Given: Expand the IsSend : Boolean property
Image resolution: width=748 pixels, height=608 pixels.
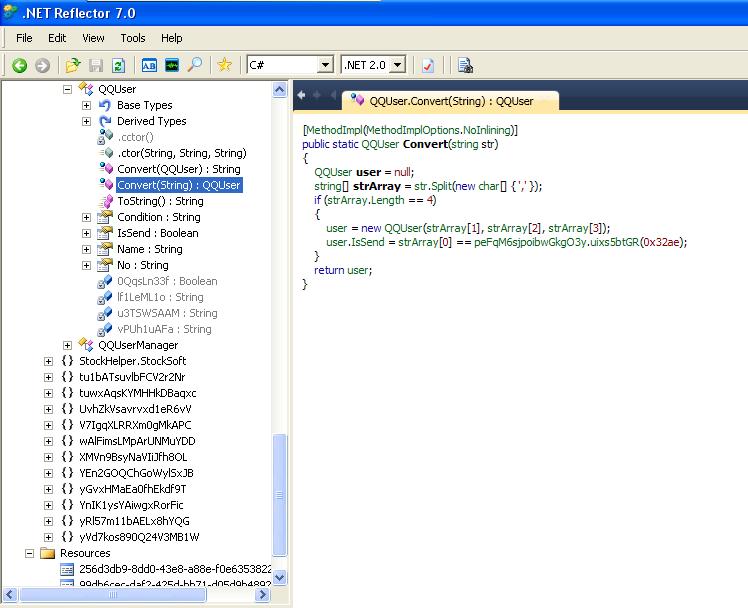Looking at the screenshot, I should (x=86, y=233).
